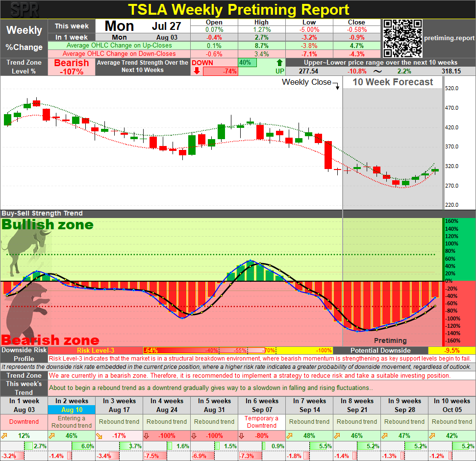Screen dimensions: 476x461
Task: Click the '10 Week Forecast' heading
Action: click(x=393, y=82)
